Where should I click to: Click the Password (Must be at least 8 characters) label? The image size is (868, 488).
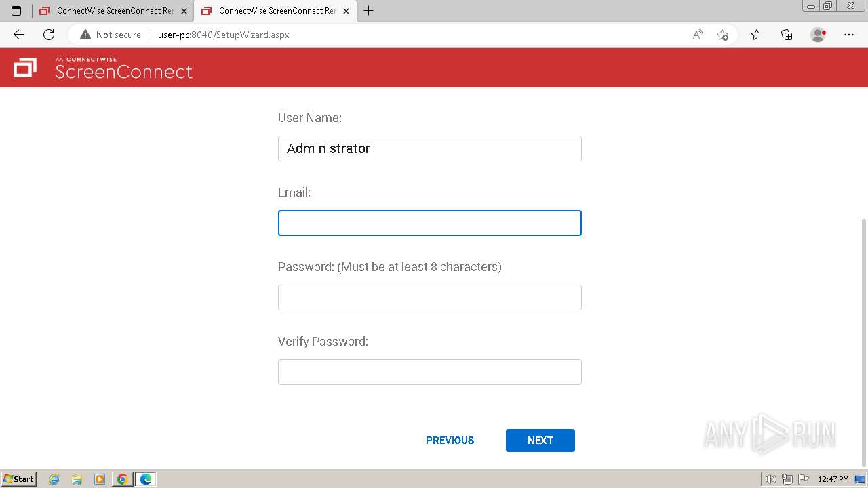coord(390,267)
